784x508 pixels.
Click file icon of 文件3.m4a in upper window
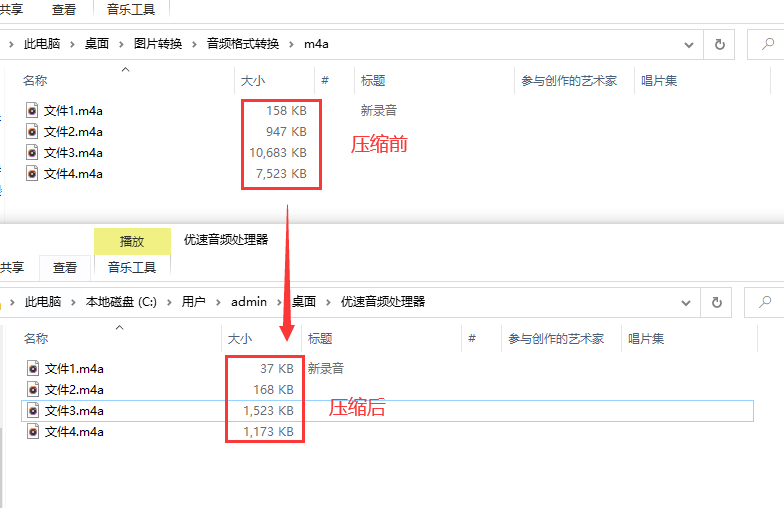click(x=32, y=152)
